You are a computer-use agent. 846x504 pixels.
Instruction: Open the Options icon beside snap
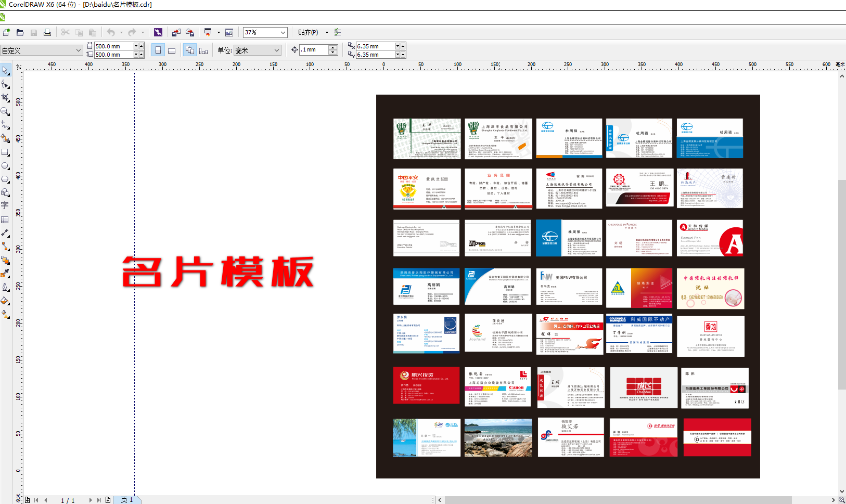[x=338, y=32]
